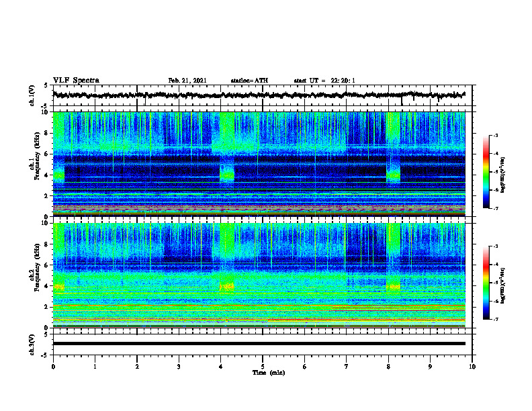The image size is (532, 411).
Task: Click the "9" tick on the time axis
Action: click(430, 367)
